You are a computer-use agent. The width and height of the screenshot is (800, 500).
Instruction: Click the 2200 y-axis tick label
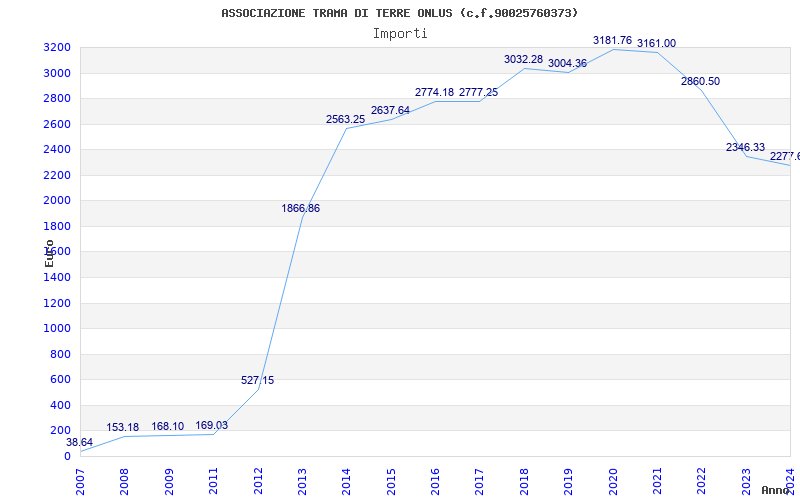(57, 175)
